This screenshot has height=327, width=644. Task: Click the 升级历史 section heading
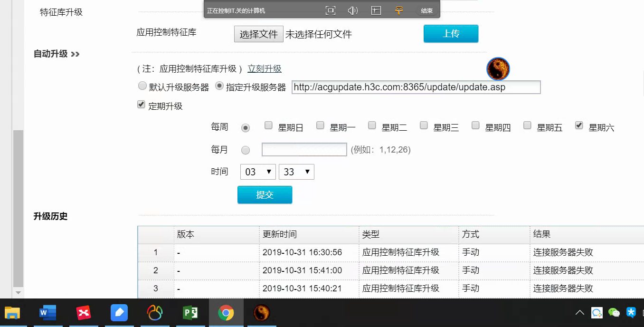coord(50,216)
